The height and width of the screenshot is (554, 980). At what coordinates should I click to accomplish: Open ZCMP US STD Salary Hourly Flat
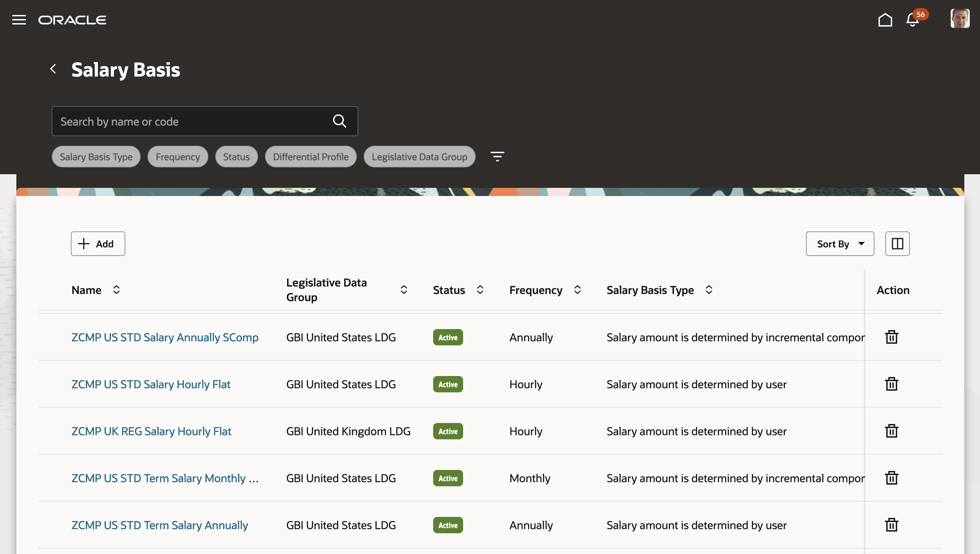pyautogui.click(x=151, y=384)
